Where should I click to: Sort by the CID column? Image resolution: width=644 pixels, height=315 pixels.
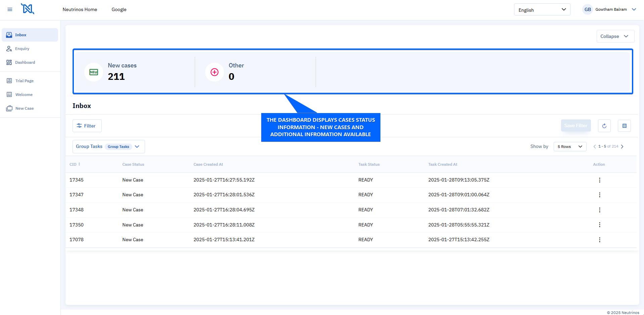(75, 164)
